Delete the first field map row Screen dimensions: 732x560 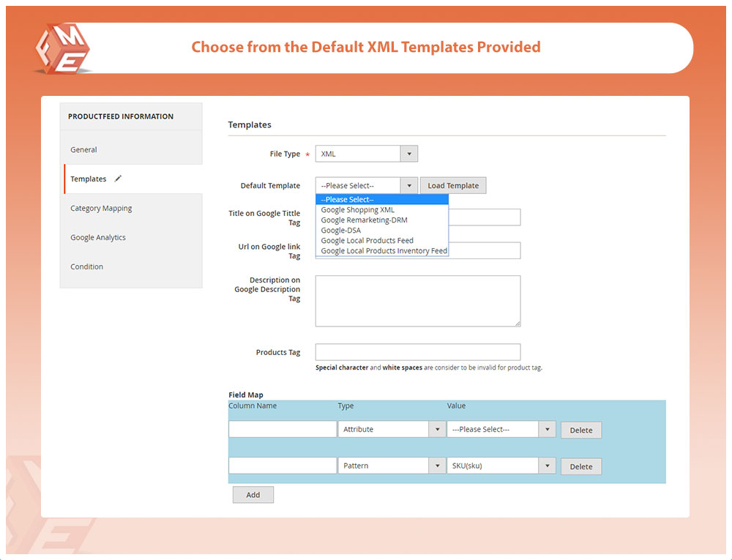click(580, 430)
